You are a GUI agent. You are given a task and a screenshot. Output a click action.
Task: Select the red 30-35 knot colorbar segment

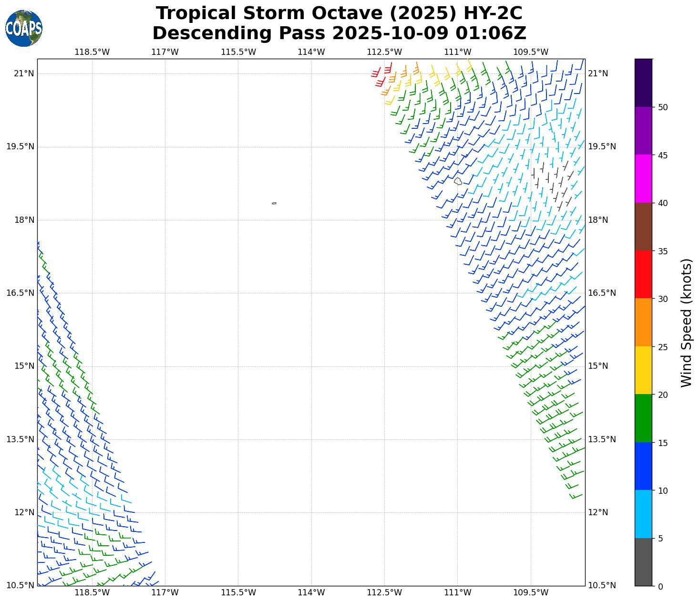[643, 275]
